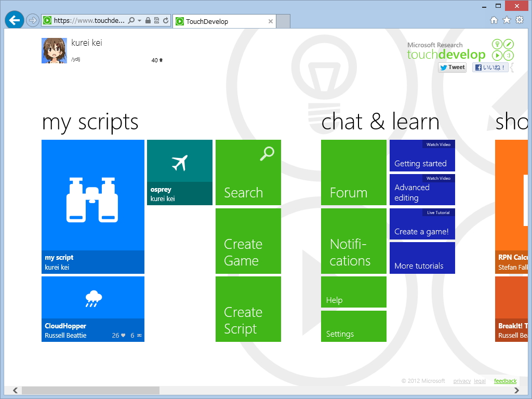Open a new blank tab
The width and height of the screenshot is (532, 399).
(x=283, y=21)
